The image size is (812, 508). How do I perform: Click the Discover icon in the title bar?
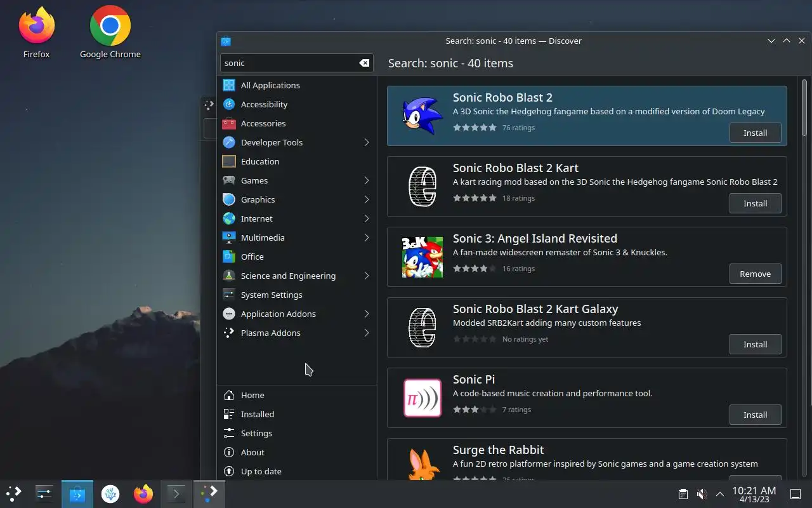(x=225, y=41)
